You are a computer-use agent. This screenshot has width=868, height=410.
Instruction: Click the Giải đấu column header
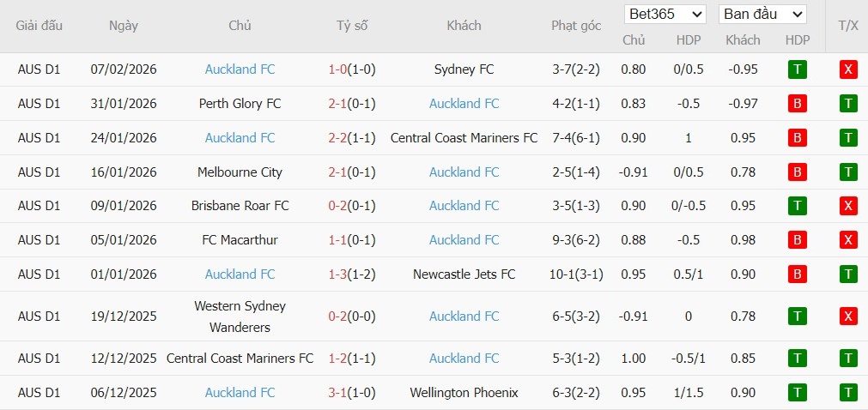click(39, 26)
